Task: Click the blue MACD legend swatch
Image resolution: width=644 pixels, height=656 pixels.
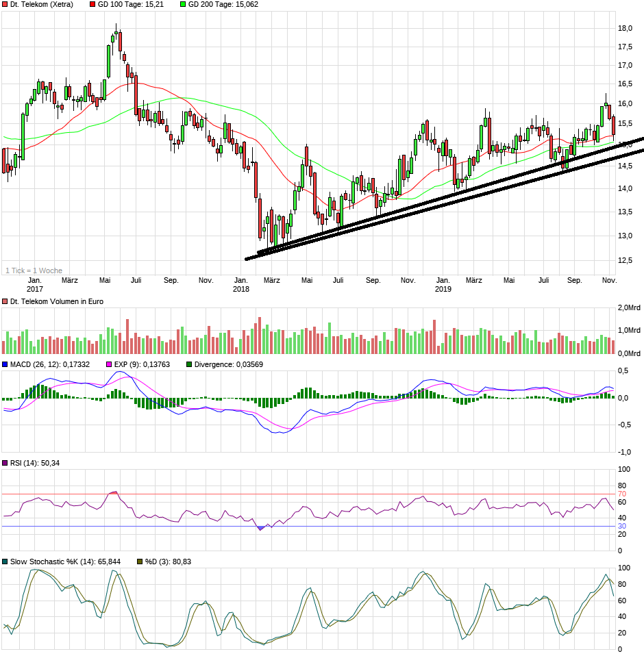Action: (5, 364)
